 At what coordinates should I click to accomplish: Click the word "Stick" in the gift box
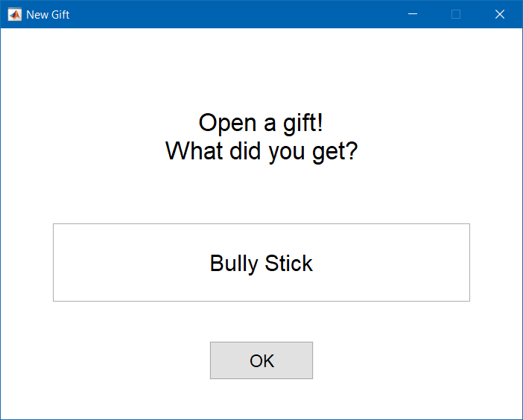coord(289,263)
